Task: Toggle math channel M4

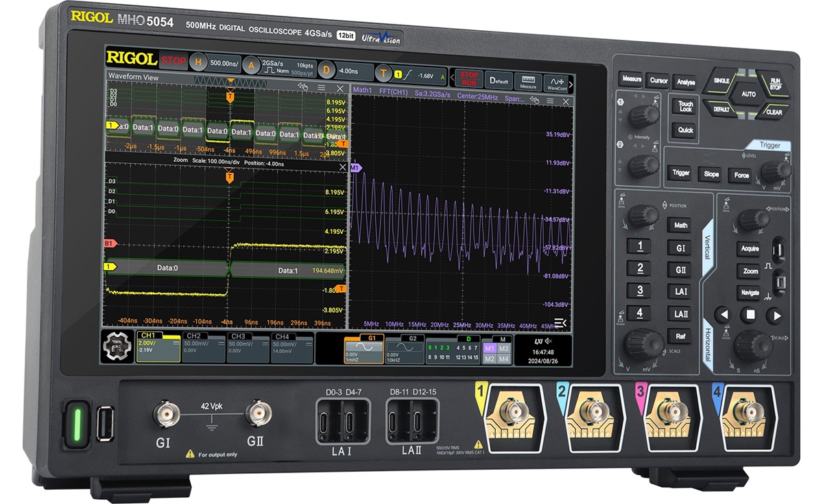Action: click(x=504, y=359)
